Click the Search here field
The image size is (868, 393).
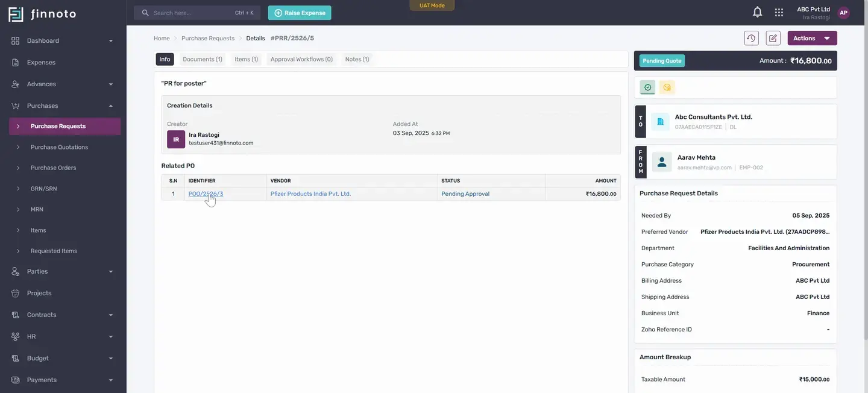point(197,13)
